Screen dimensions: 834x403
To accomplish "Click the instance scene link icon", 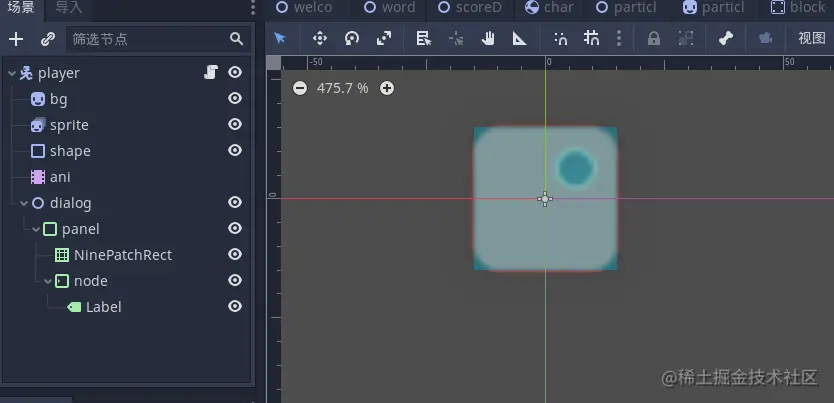I will (x=48, y=39).
